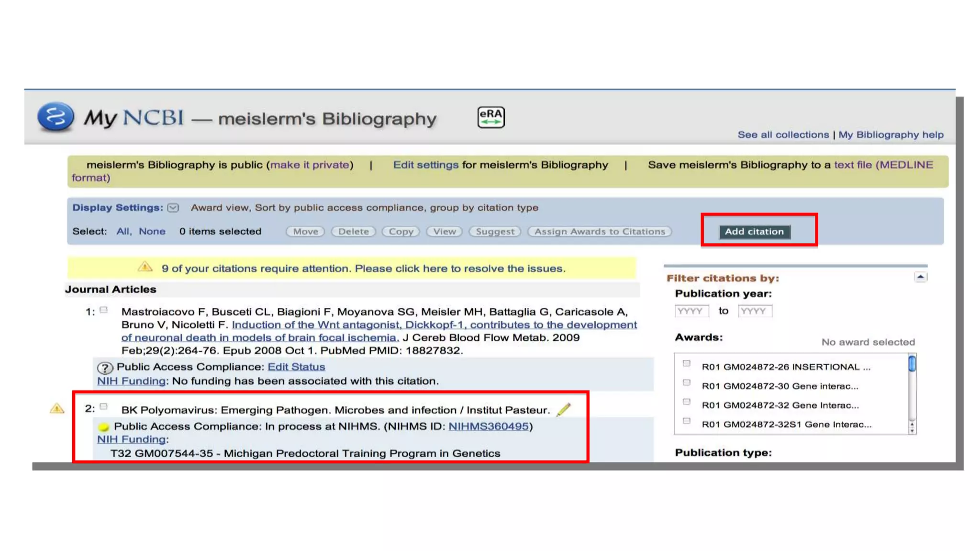Viewport: 980px width, 551px height.
Task: Click the pencil edit icon on citation 2
Action: (x=564, y=409)
